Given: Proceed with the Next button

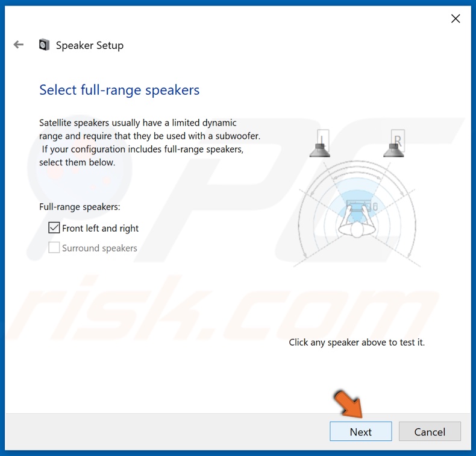Looking at the screenshot, I should pos(361,431).
